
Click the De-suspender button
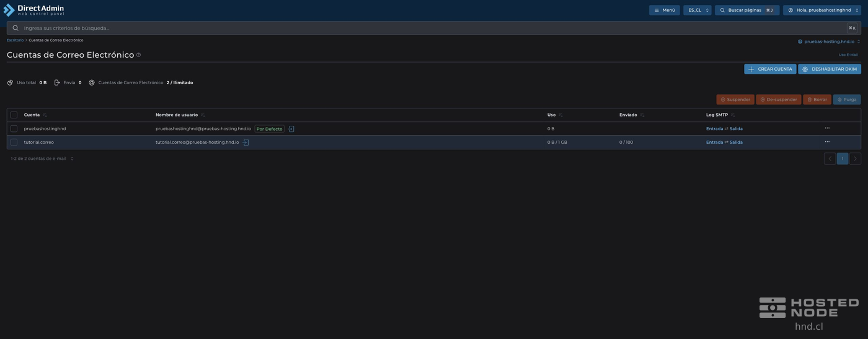[x=779, y=99]
